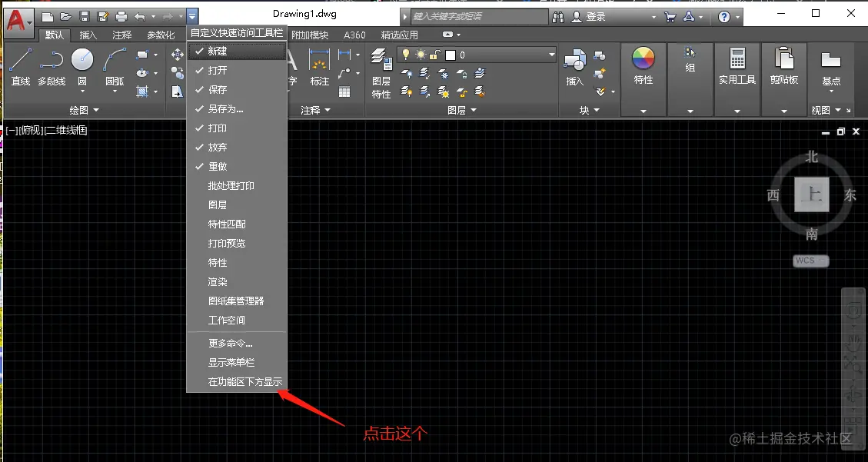Image resolution: width=868 pixels, height=462 pixels.
Task: Select the 多段线 polyline tool
Action: pyautogui.click(x=52, y=66)
